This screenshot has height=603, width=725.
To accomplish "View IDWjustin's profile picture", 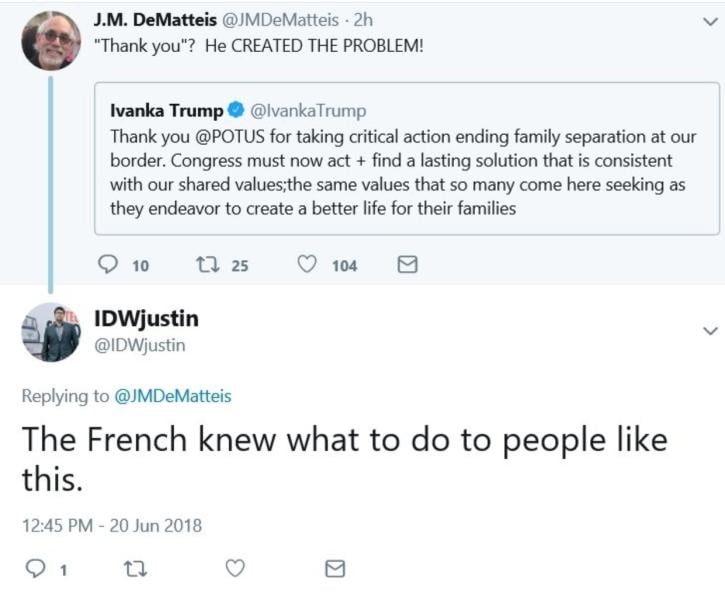I will pos(51,332).
